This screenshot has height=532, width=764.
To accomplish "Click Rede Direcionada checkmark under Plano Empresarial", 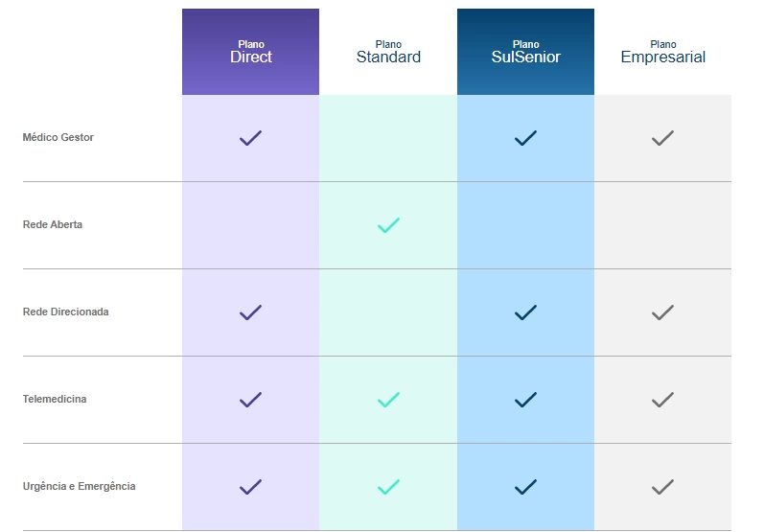I will click(x=662, y=312).
